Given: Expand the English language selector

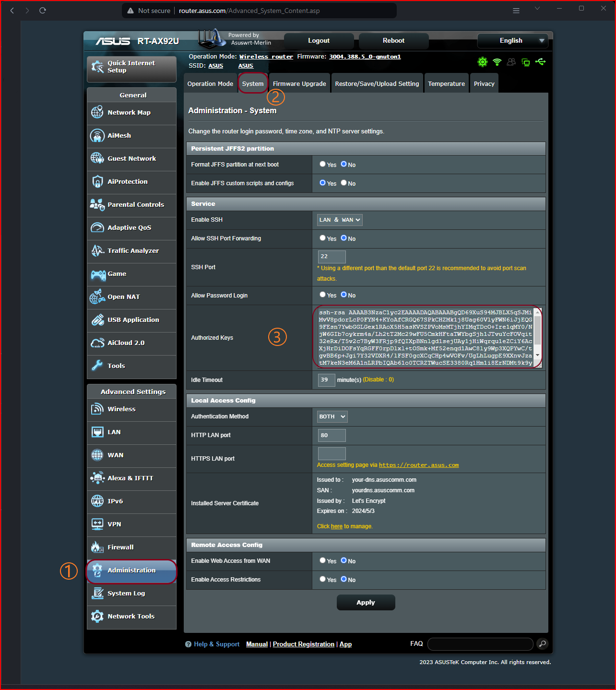Looking at the screenshot, I should click(x=512, y=41).
